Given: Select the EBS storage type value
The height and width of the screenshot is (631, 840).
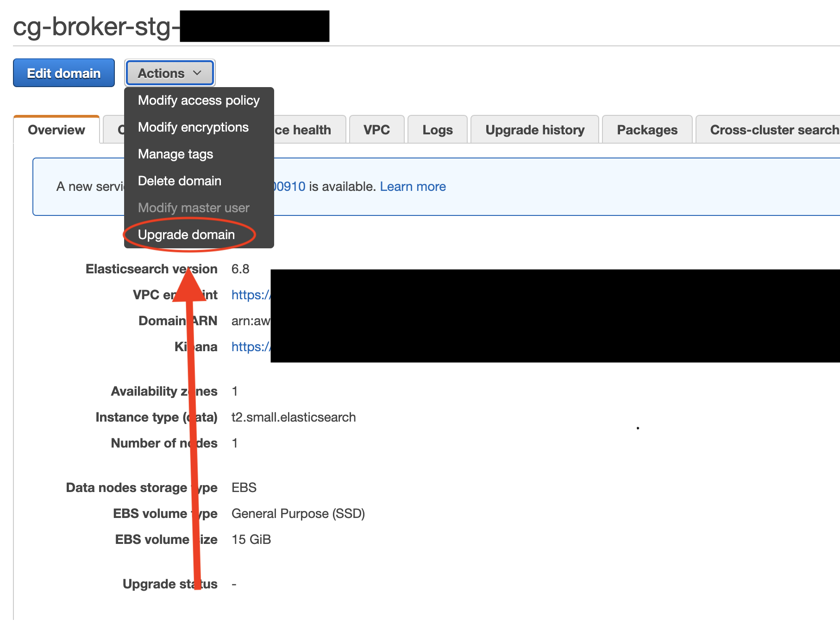Looking at the screenshot, I should (244, 488).
